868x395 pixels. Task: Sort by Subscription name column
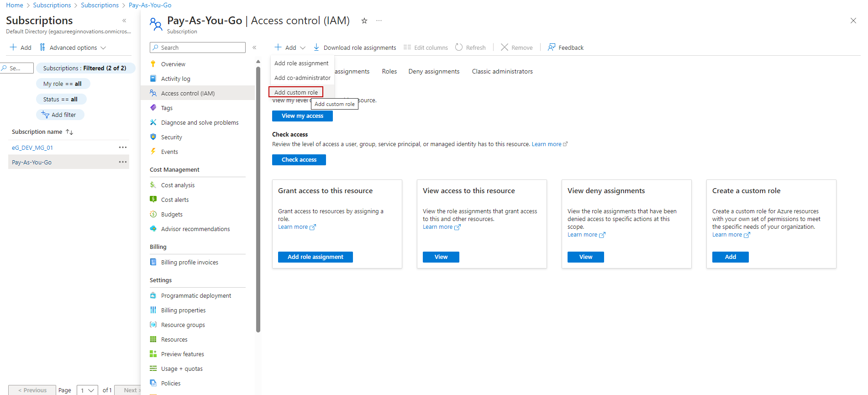point(42,132)
